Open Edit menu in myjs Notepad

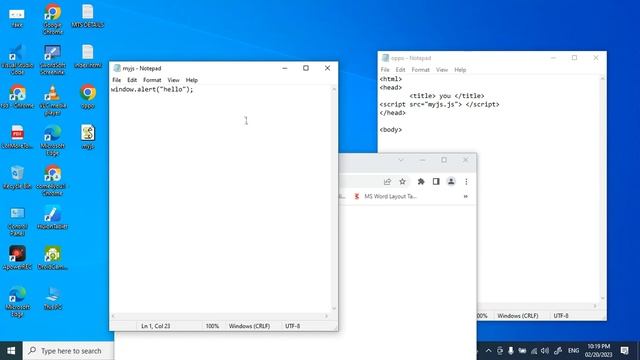tap(132, 80)
